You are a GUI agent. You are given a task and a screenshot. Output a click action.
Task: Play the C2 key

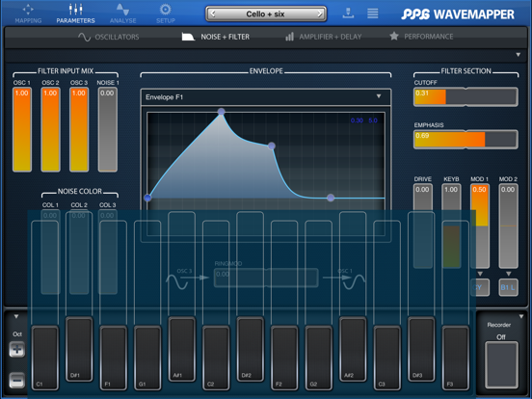[x=216, y=358]
